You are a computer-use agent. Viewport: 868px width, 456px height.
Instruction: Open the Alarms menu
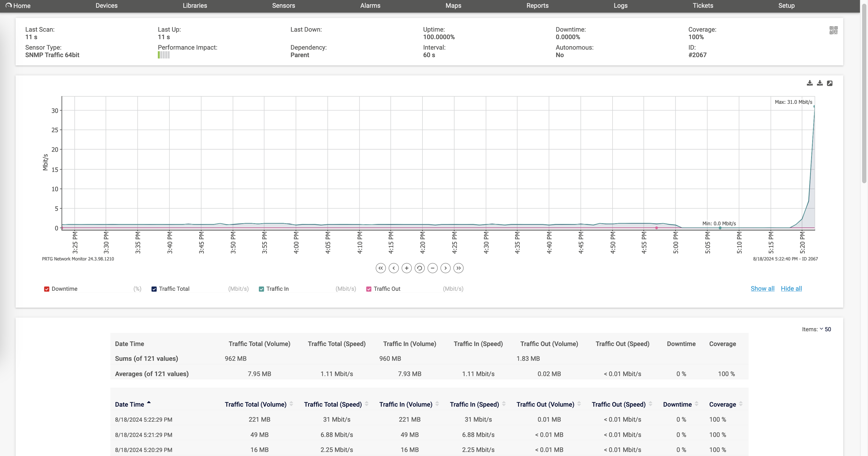click(370, 6)
